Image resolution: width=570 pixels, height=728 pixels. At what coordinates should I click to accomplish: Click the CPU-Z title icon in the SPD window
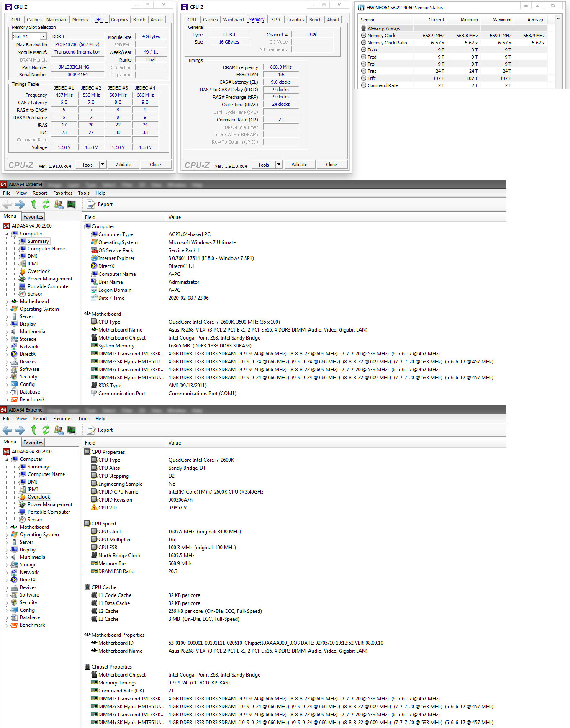click(8, 7)
